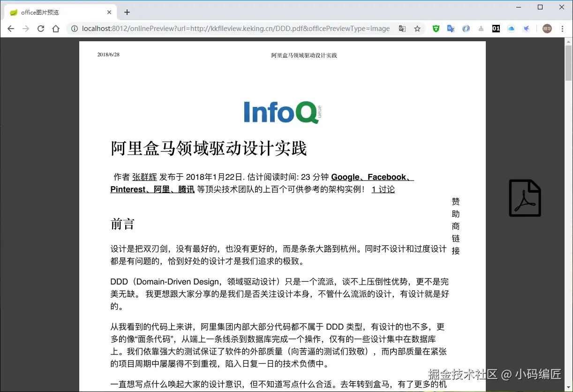Viewport: 573px width, 392px height.
Task: Click the page header text 阿里盒马领域驱动设计实践
Action: [304, 55]
